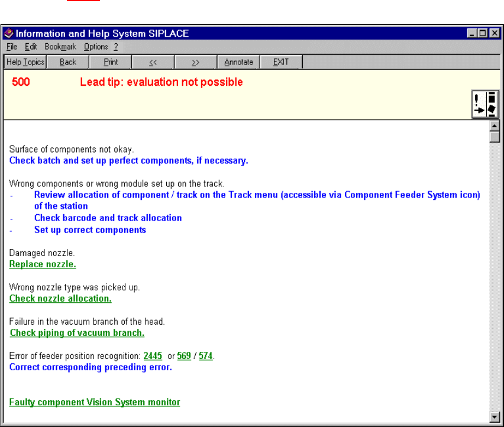Open the Bookmark menu
The height and width of the screenshot is (427, 504).
[x=60, y=47]
